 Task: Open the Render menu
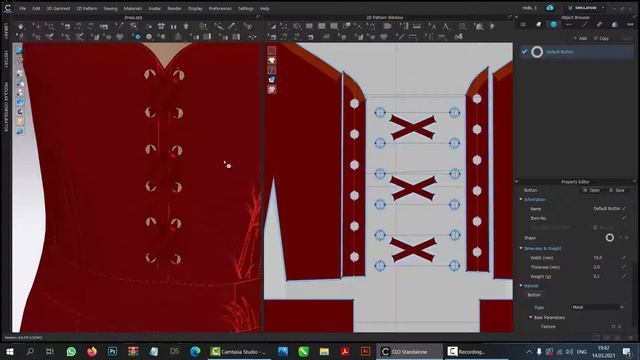click(174, 8)
